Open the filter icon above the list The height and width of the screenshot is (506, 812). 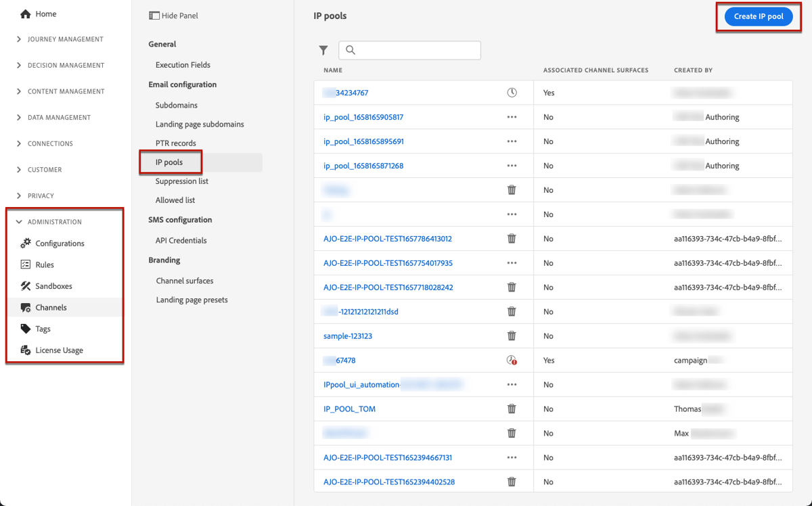point(323,50)
